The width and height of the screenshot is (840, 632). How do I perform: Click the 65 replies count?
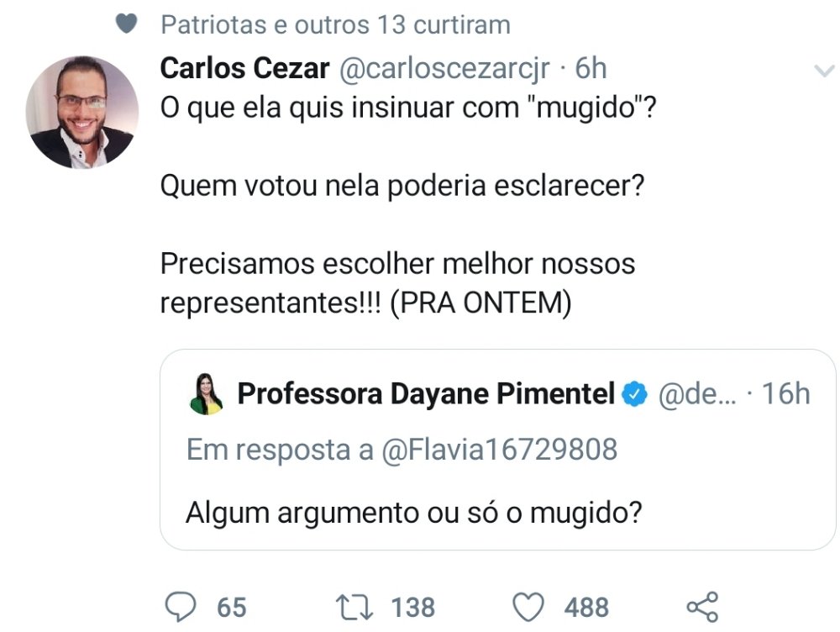click(232, 607)
